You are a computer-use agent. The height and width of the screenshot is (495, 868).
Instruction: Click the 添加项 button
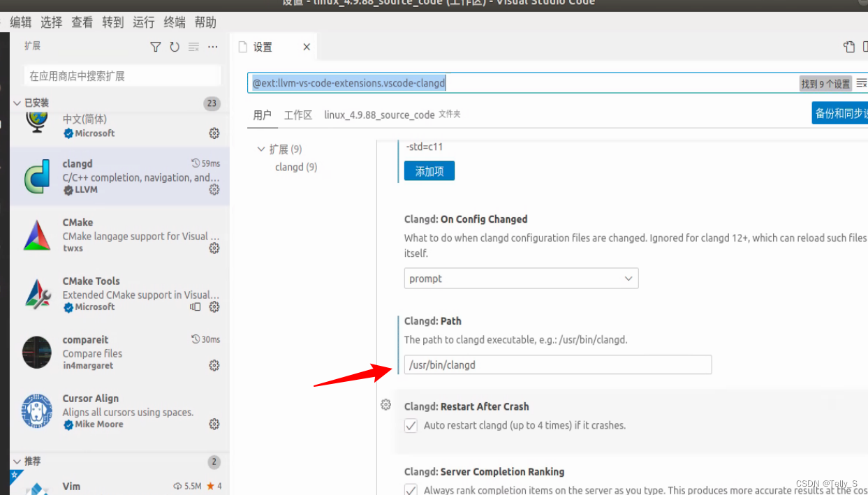pyautogui.click(x=429, y=170)
